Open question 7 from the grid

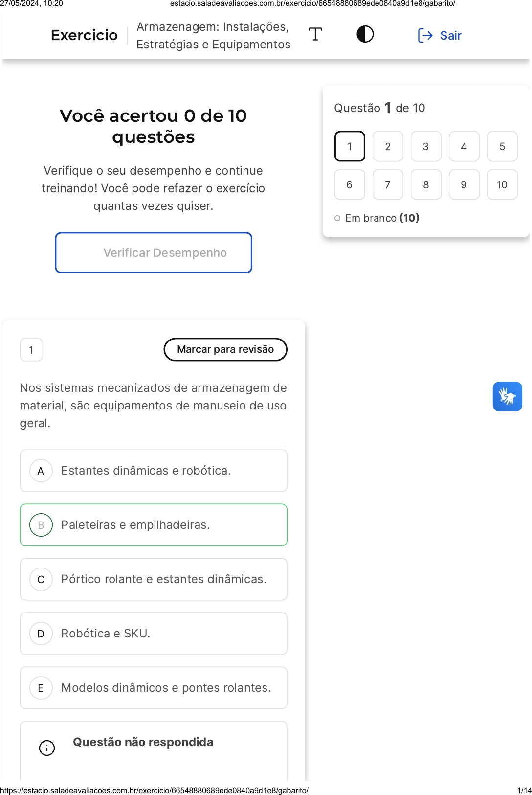(388, 184)
